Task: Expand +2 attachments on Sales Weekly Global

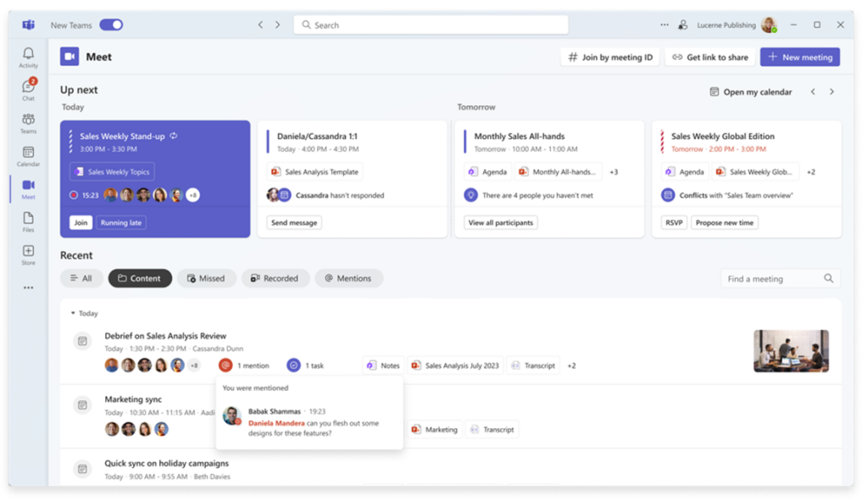Action: 811,172
